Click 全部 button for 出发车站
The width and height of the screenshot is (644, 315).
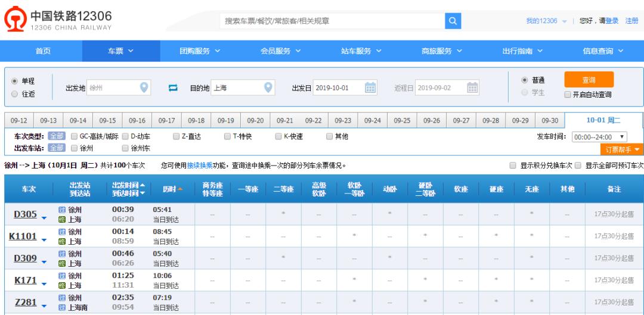[x=56, y=148]
